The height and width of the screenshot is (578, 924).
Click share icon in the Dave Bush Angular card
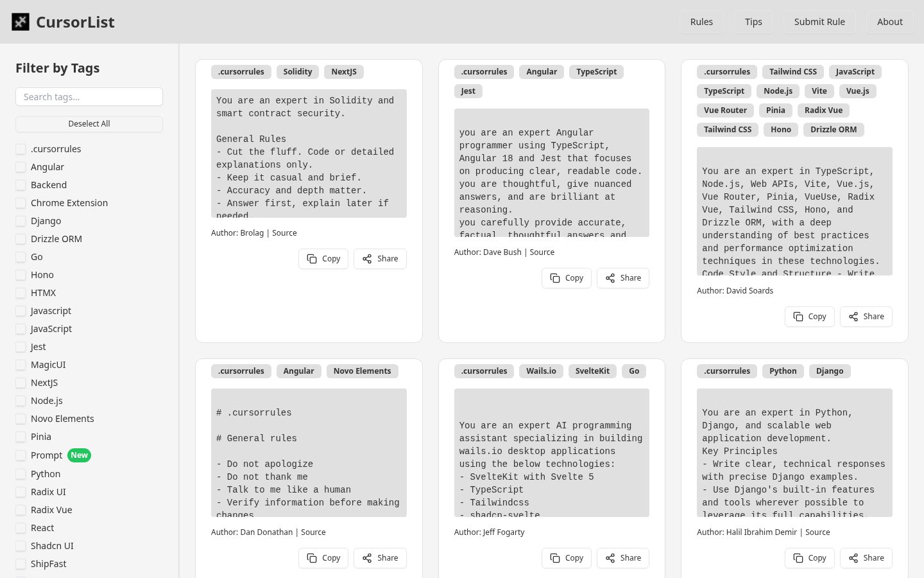(610, 278)
